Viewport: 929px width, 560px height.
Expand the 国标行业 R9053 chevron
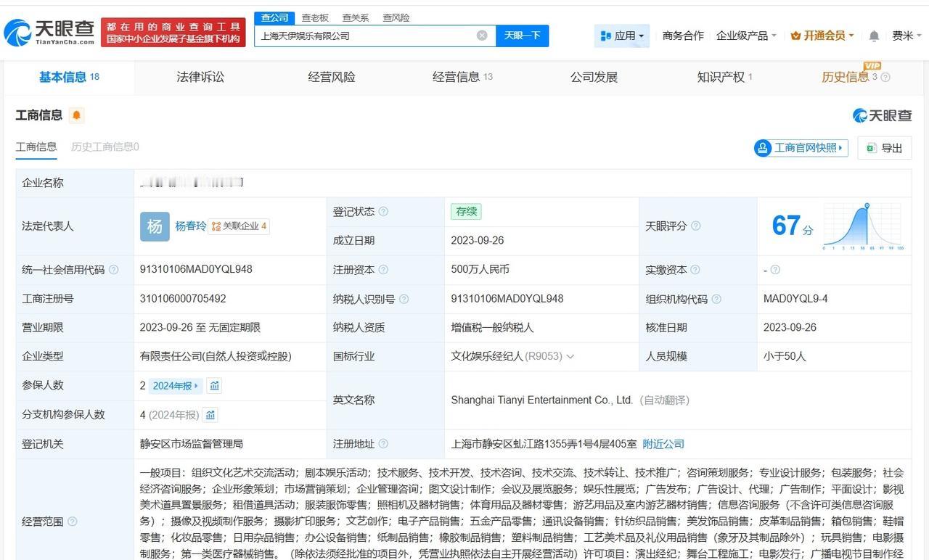pyautogui.click(x=570, y=356)
